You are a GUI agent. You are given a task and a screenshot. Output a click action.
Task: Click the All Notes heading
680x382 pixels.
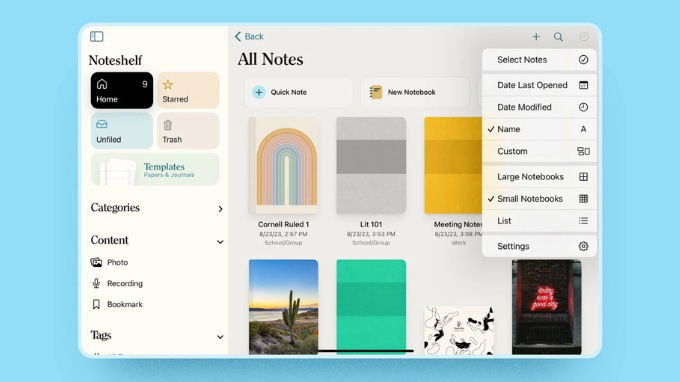[x=270, y=59]
